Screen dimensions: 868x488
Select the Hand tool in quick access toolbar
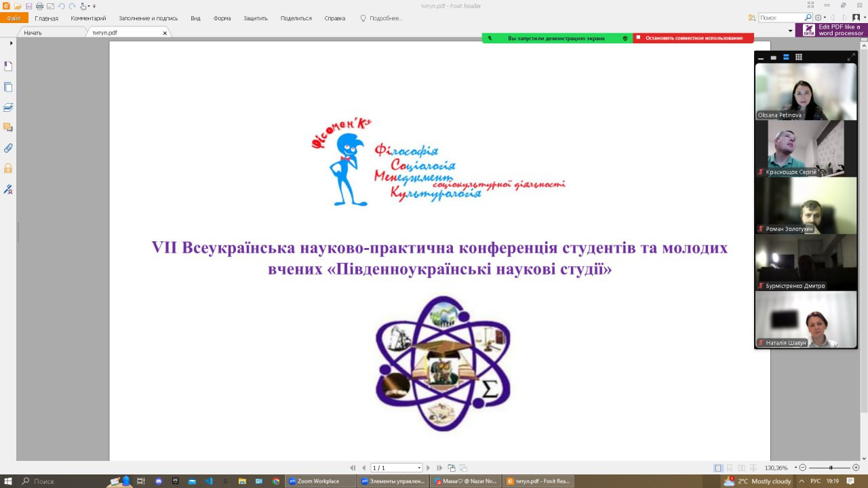click(83, 6)
